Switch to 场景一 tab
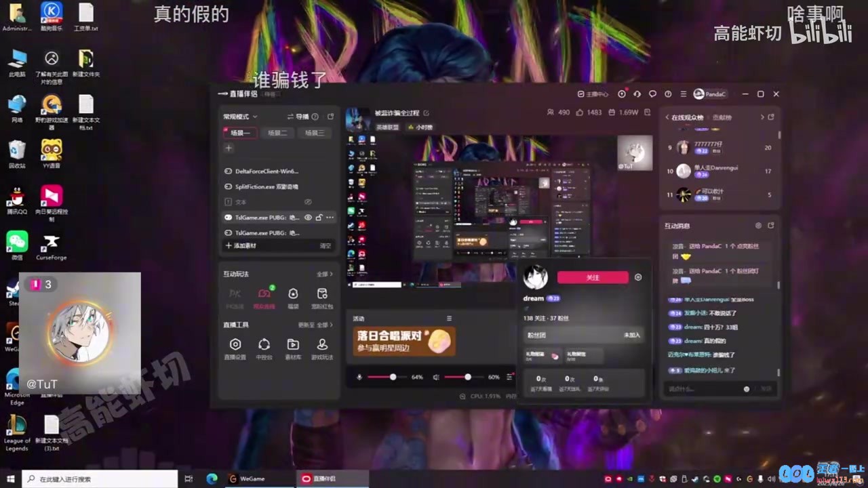 click(240, 133)
